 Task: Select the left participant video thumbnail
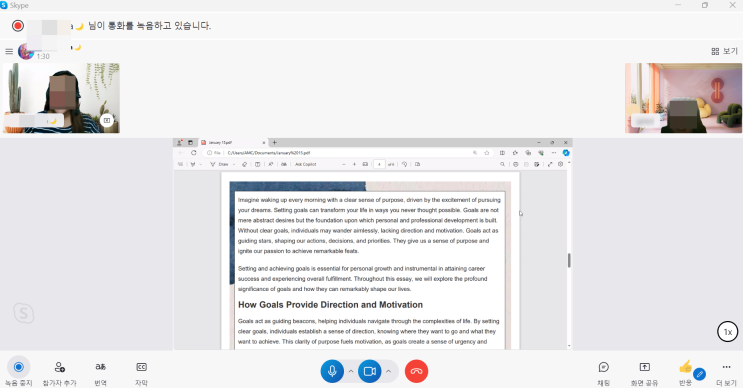pyautogui.click(x=61, y=98)
